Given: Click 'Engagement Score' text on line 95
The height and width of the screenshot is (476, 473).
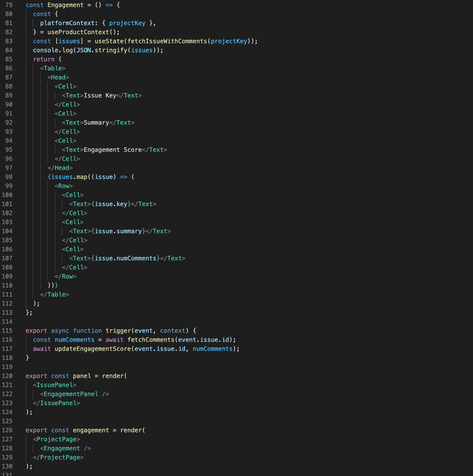Looking at the screenshot, I should point(113,150).
